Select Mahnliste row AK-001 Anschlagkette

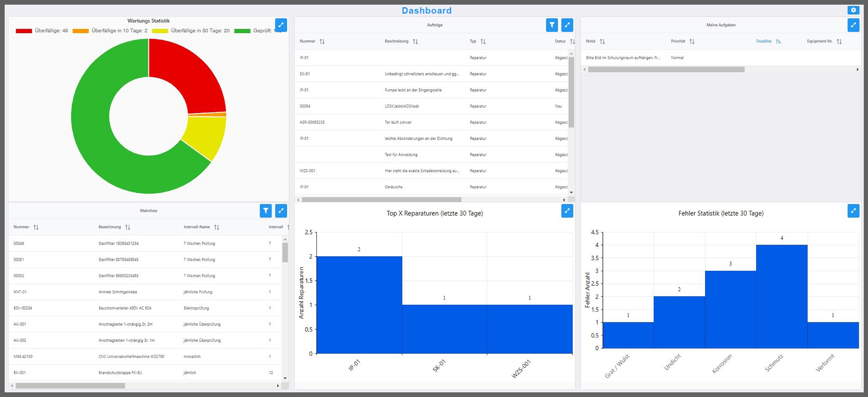pyautogui.click(x=145, y=324)
